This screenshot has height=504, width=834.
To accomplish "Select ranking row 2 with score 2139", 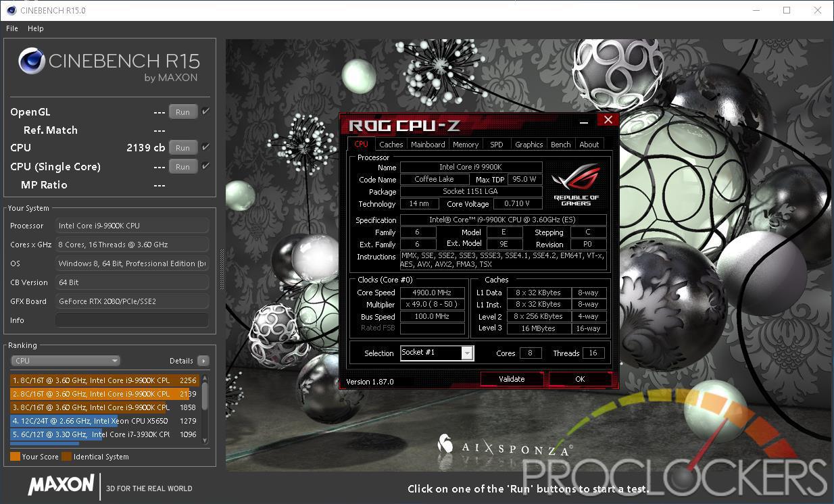I will click(x=104, y=394).
